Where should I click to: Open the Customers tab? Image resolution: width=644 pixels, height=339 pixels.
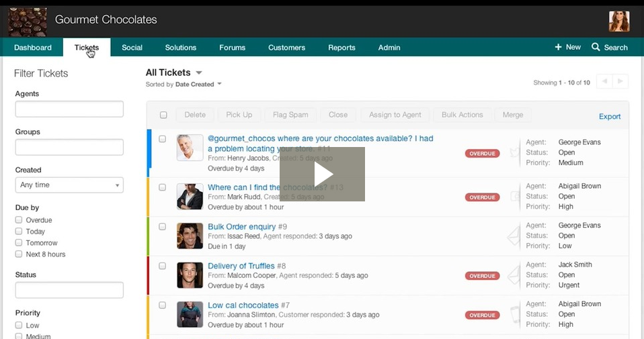(286, 48)
